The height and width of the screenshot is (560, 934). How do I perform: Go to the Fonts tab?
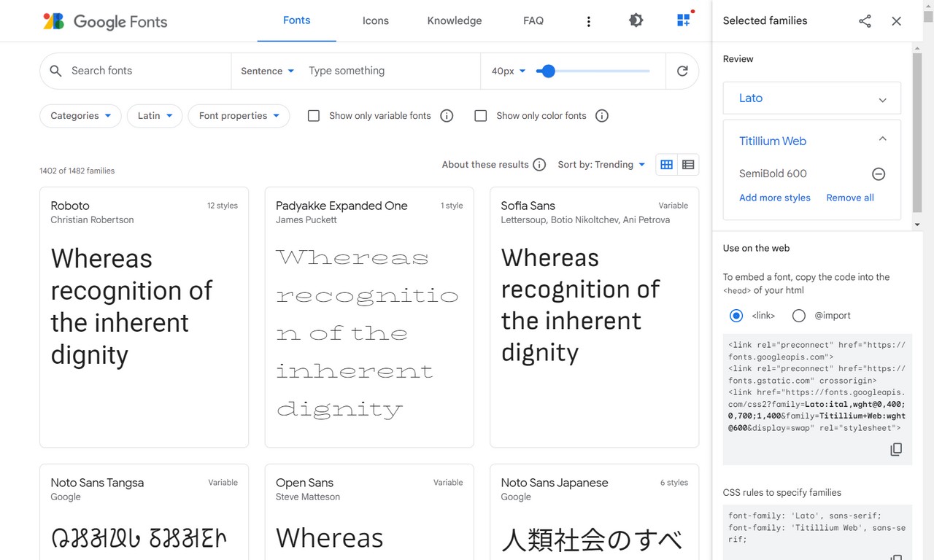pos(297,20)
